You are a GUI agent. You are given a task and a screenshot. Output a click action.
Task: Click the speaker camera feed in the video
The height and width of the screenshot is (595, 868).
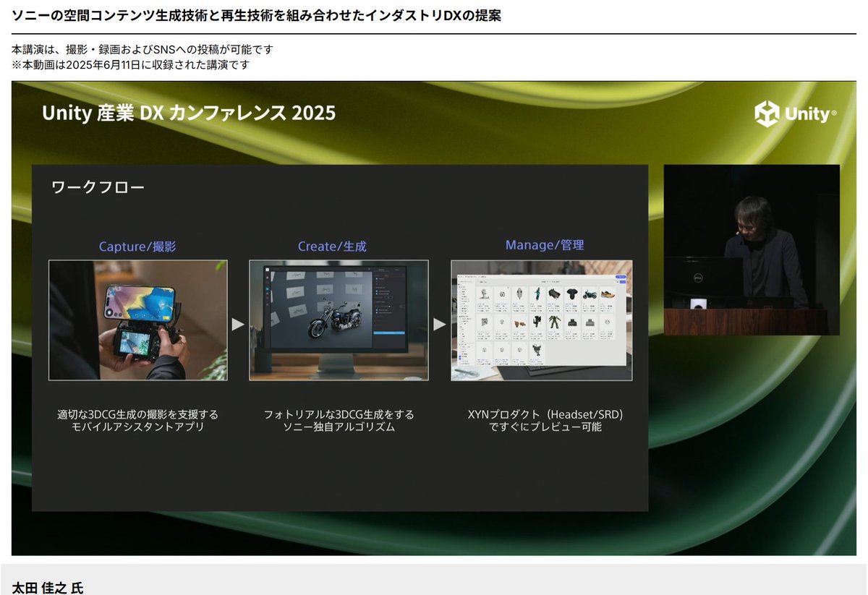(752, 249)
